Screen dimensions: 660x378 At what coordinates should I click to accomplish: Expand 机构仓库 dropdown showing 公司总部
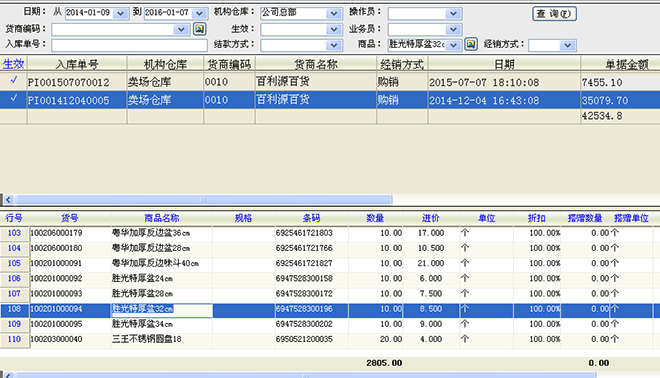(334, 13)
